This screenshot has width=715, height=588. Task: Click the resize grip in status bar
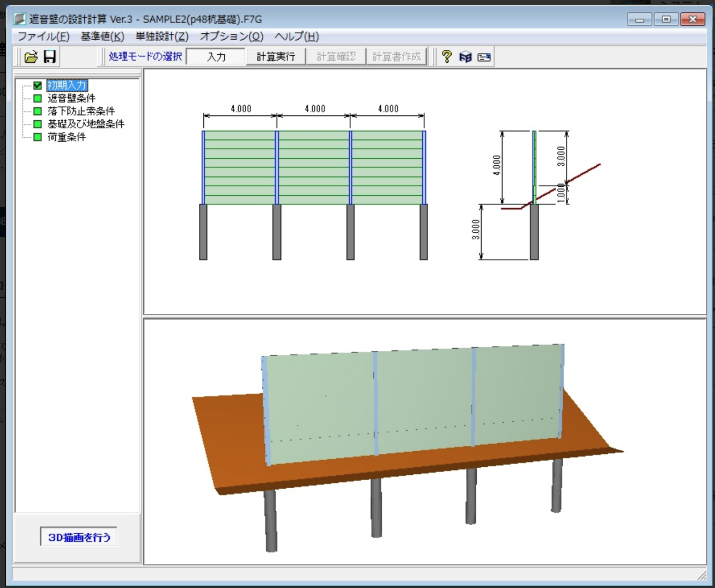tap(702, 575)
